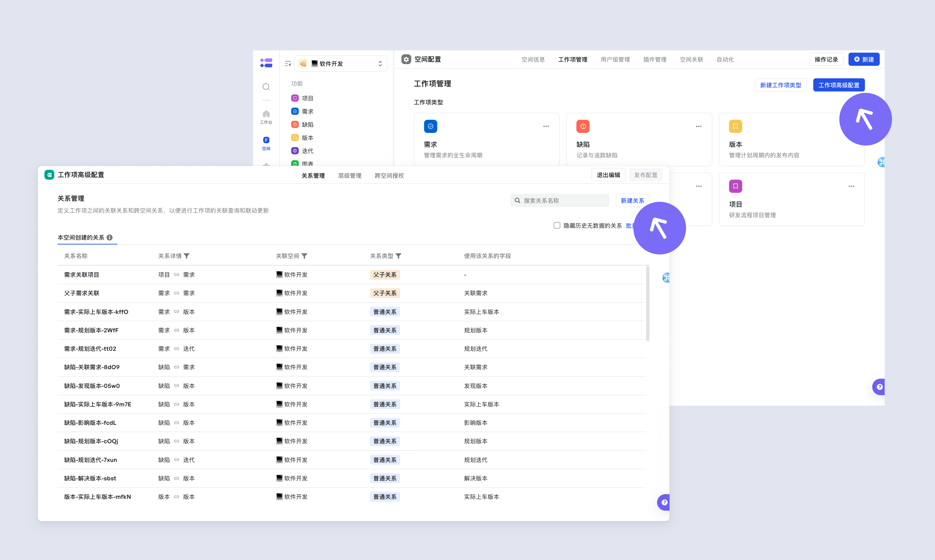Focus the 搜索关系名称 search field
The width and height of the screenshot is (935, 560).
(x=560, y=200)
